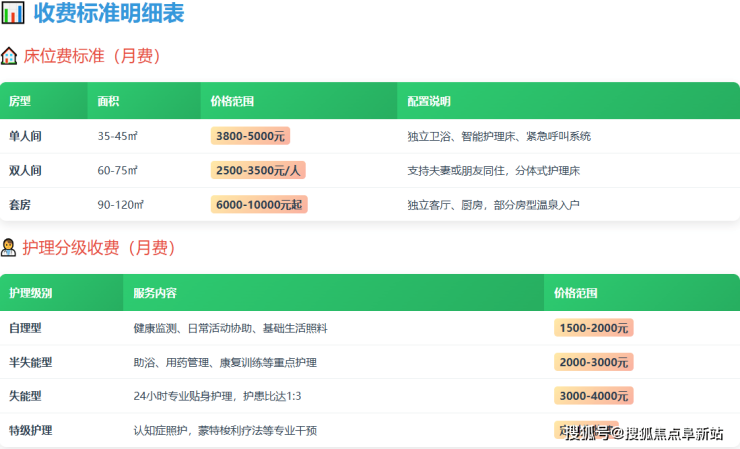Click the 1500-2000元 price badge
Viewport: 740px width, 449px height.
click(x=594, y=328)
